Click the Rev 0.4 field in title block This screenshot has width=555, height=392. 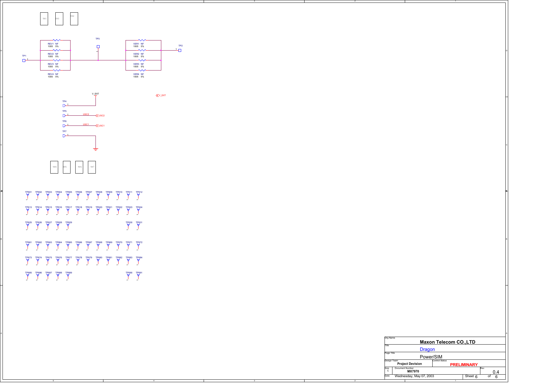tap(496, 372)
